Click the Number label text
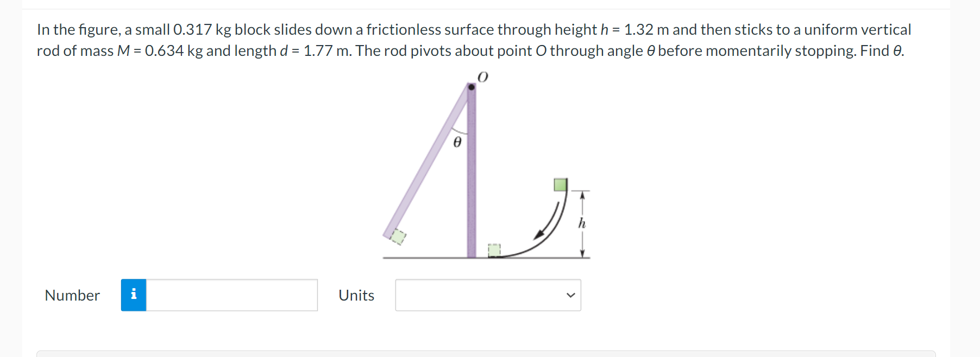 coord(71,295)
